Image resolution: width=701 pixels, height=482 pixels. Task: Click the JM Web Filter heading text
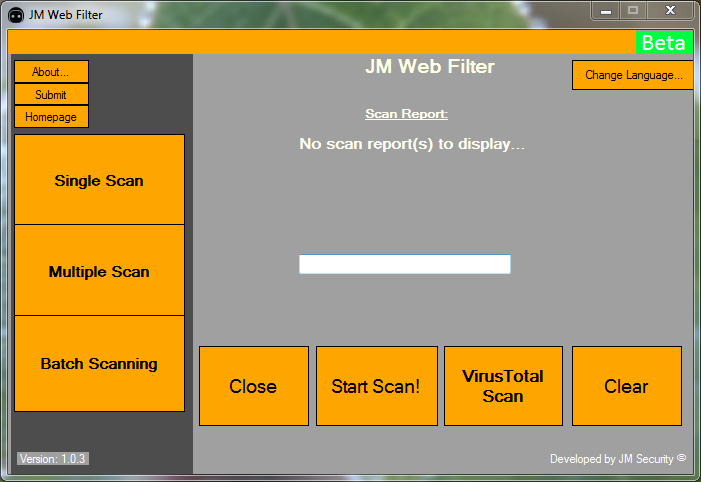[430, 67]
